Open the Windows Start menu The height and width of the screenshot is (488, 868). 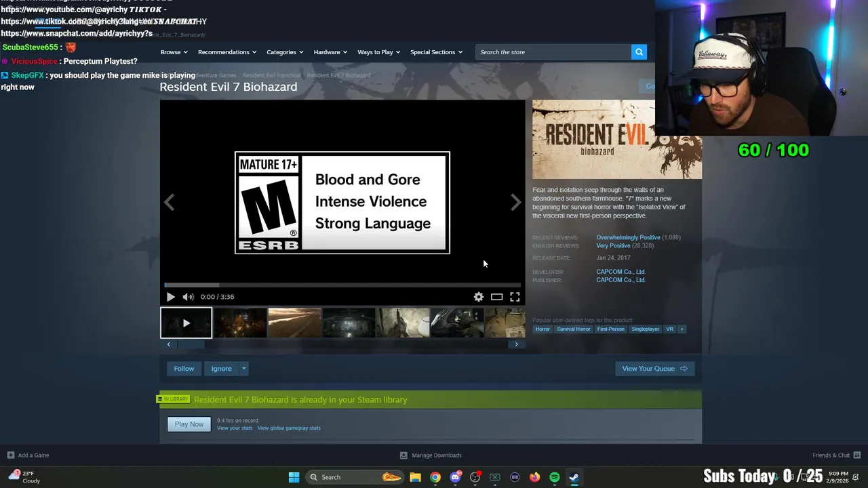294,477
